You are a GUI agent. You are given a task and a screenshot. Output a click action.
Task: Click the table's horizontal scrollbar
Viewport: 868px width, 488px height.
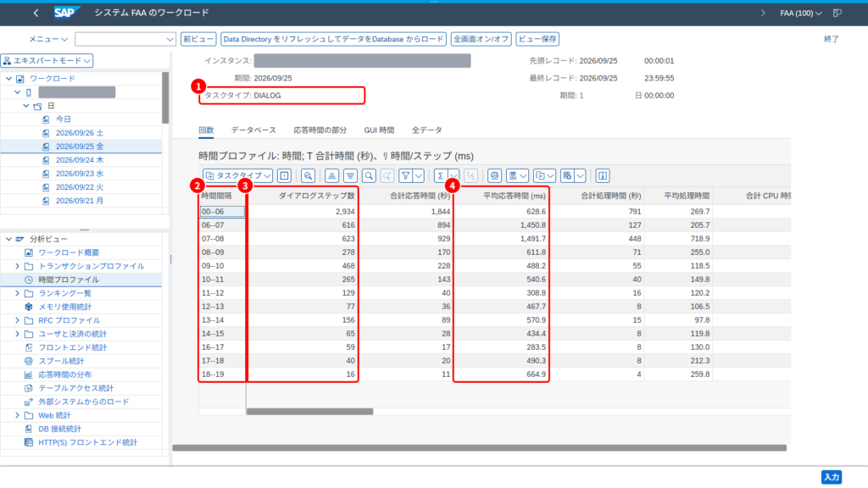[309, 412]
